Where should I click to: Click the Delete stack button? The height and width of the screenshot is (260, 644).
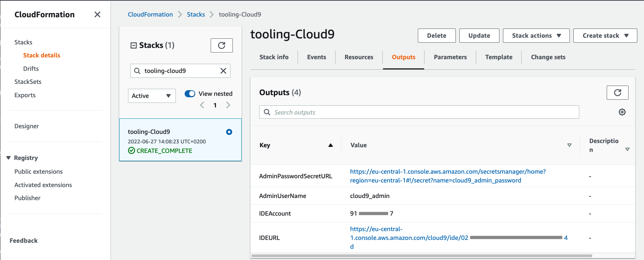[436, 36]
